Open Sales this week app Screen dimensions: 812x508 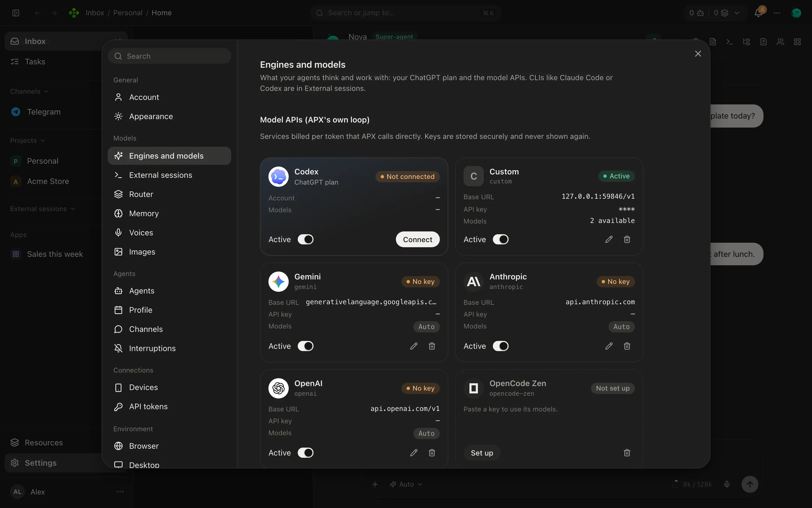(x=54, y=254)
